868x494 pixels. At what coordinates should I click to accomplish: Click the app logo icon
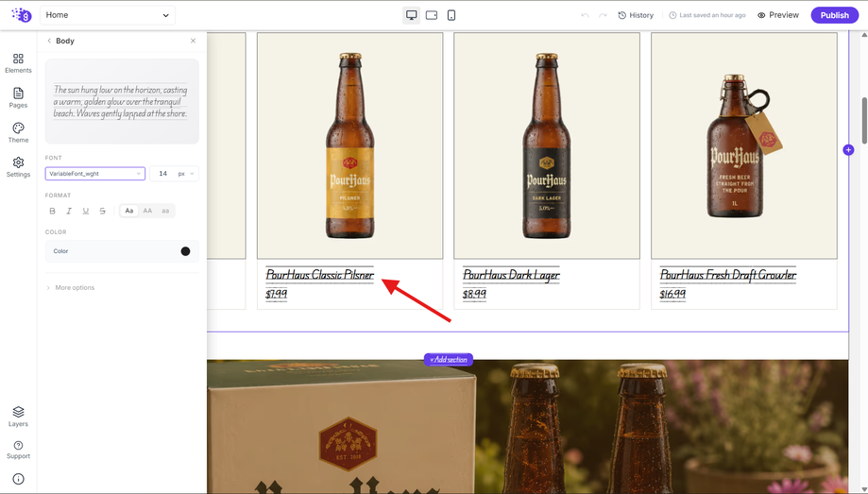[x=22, y=15]
